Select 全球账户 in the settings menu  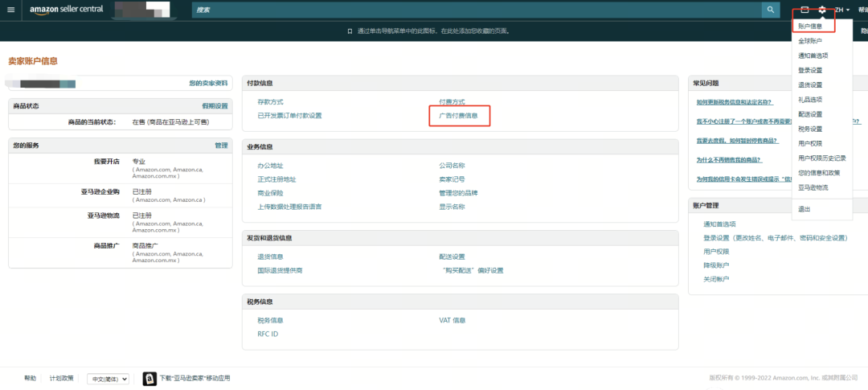pos(810,41)
